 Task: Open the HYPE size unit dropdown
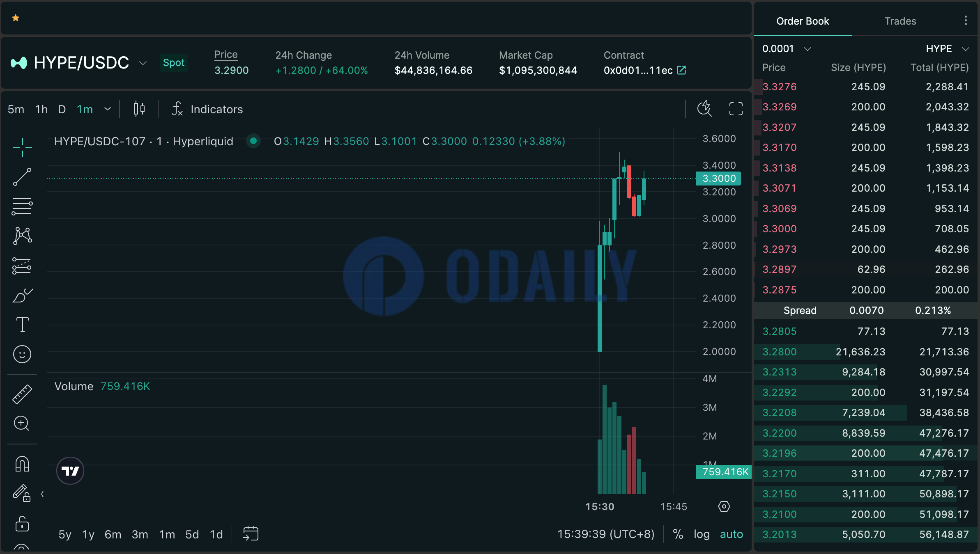pos(948,49)
